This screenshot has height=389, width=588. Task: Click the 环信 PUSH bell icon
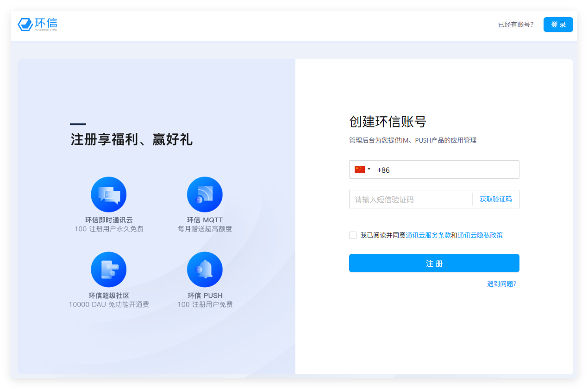(205, 270)
